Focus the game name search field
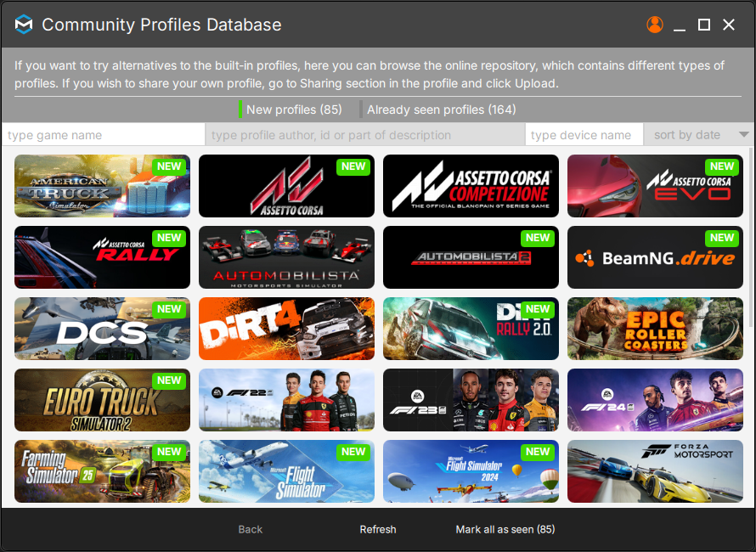The image size is (756, 552). point(103,135)
